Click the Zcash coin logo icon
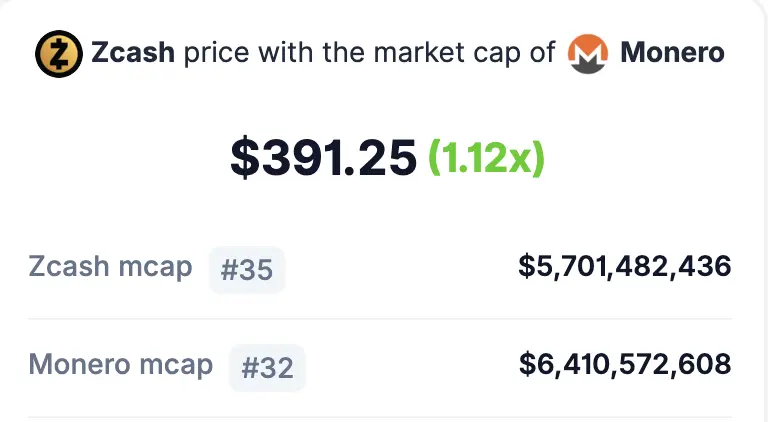This screenshot has width=770, height=422. tap(59, 53)
